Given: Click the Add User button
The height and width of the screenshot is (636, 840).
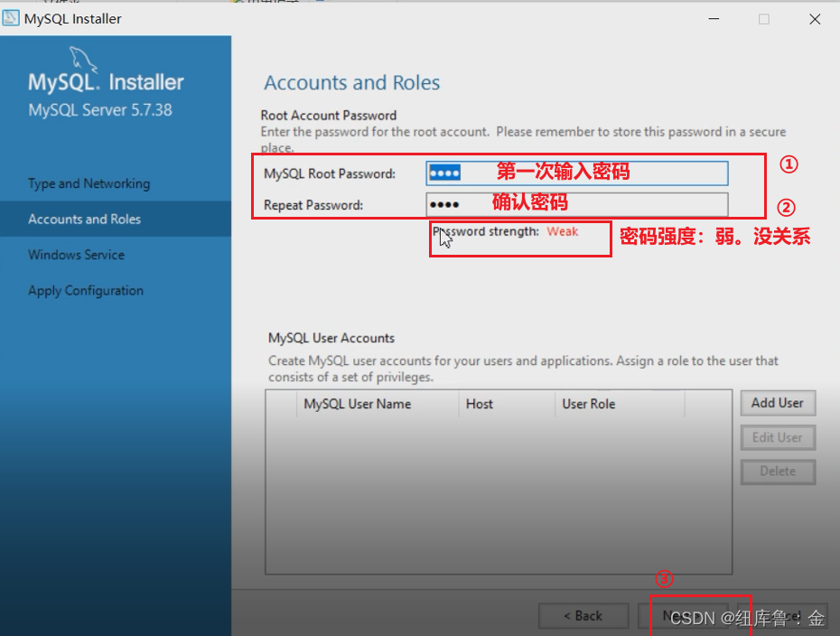Looking at the screenshot, I should (778, 403).
